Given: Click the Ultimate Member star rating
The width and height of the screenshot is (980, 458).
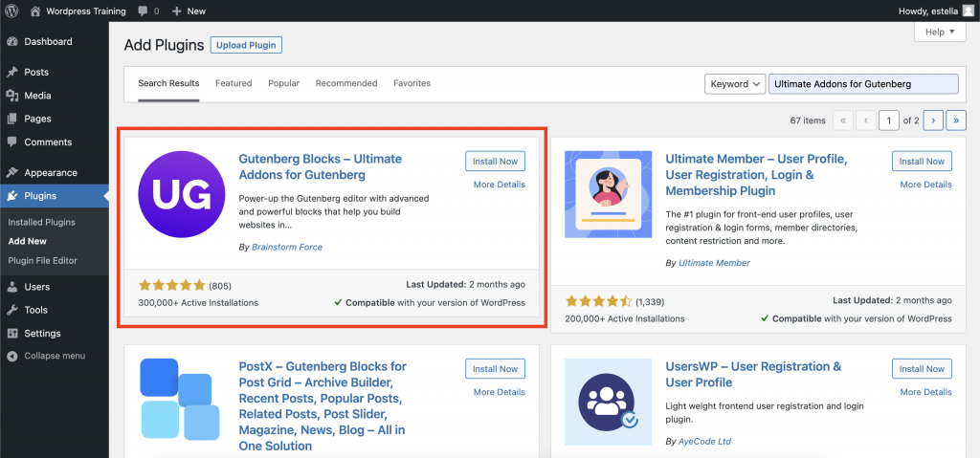Looking at the screenshot, I should pyautogui.click(x=599, y=302).
